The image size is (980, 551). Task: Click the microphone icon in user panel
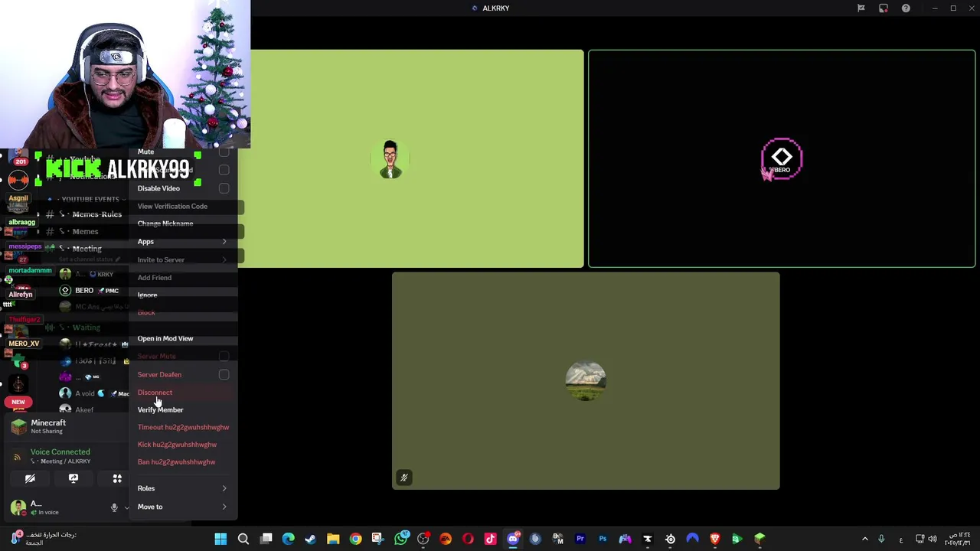tap(114, 507)
